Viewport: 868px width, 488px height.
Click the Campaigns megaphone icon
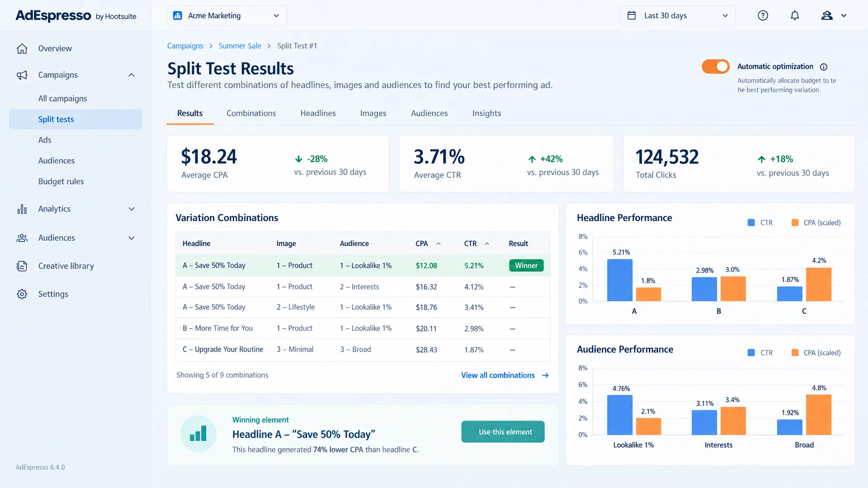(x=22, y=75)
